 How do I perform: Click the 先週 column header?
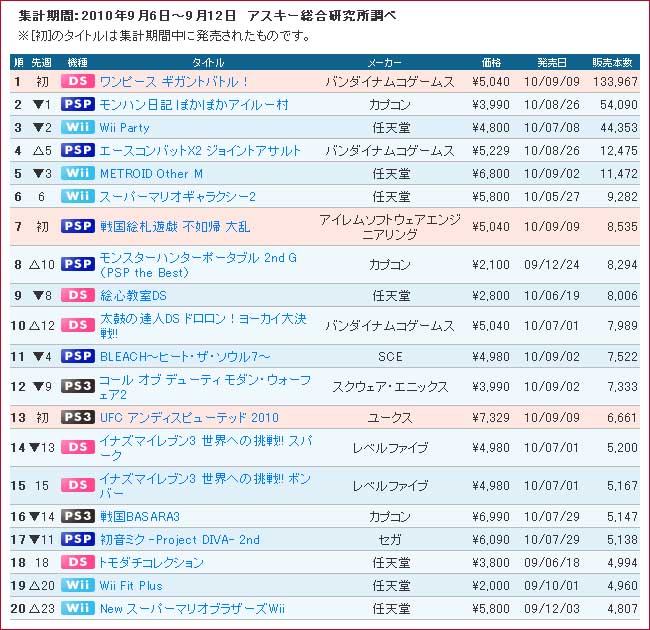(x=41, y=63)
